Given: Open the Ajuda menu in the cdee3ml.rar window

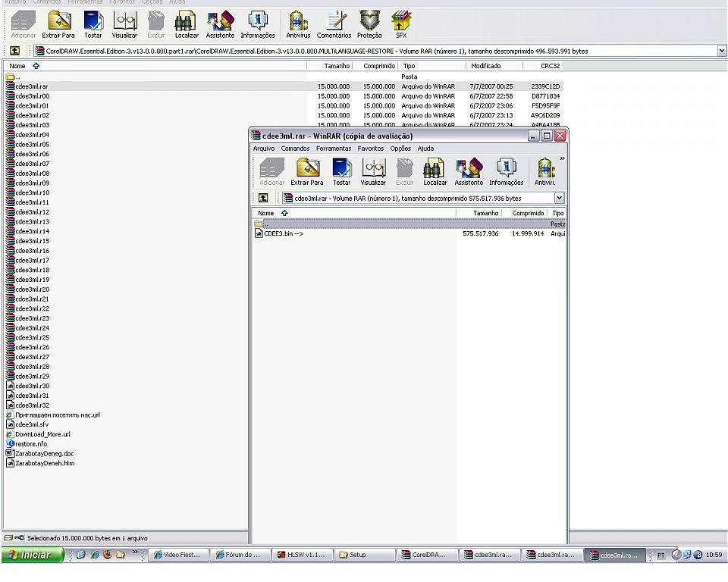Looking at the screenshot, I should 425,149.
